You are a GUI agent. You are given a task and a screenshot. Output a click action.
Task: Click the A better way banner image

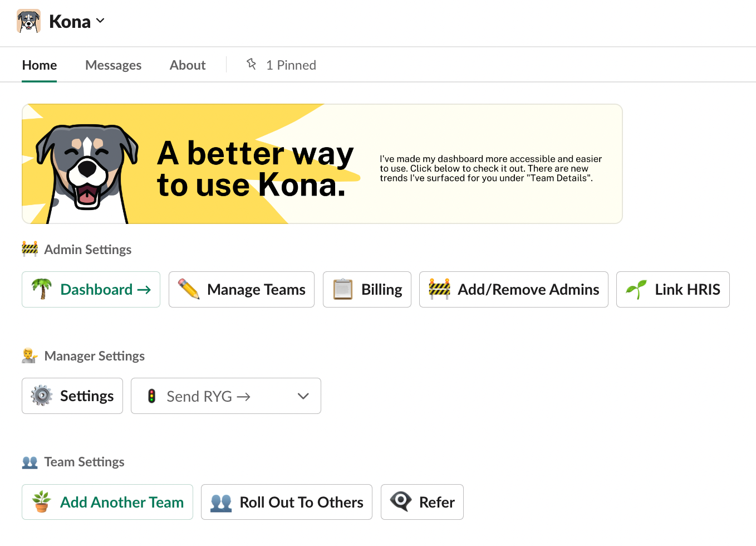(322, 164)
